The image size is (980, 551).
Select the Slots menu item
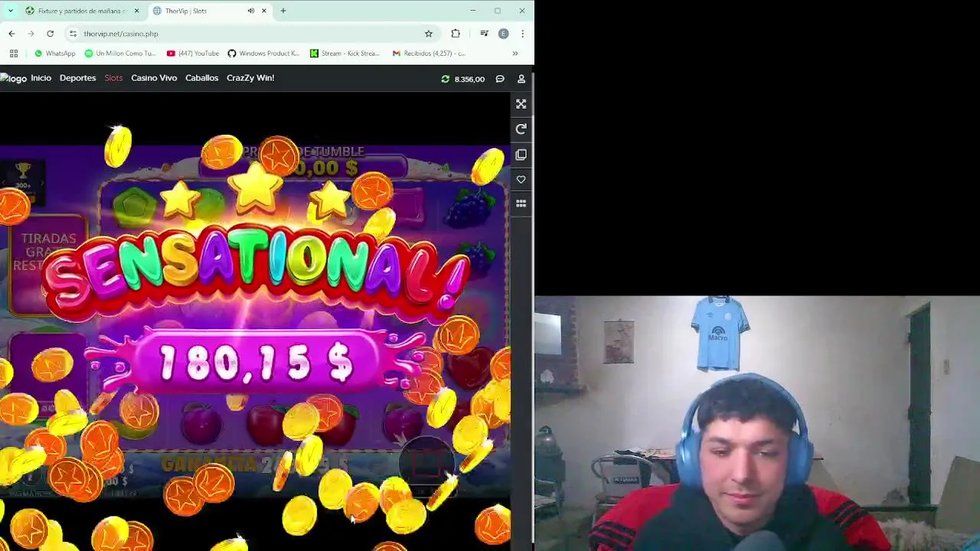click(113, 78)
